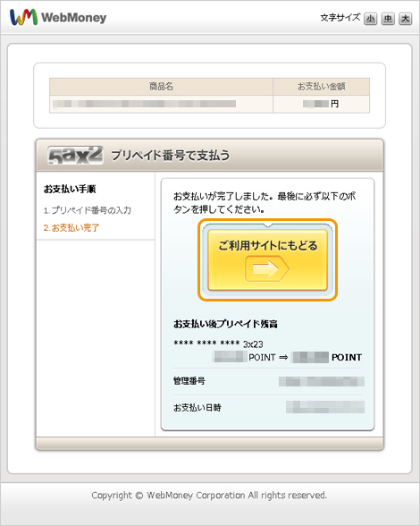Click the ご利用サイトにもどる button

pos(267,259)
